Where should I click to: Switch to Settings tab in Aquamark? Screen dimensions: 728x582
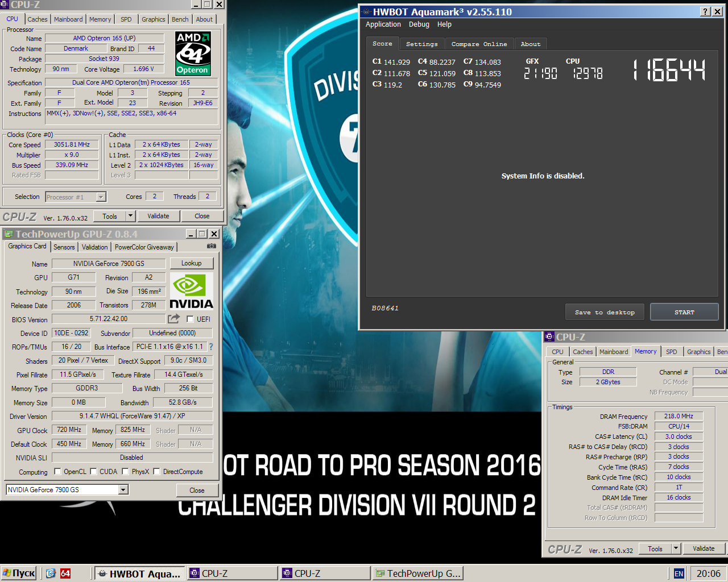(x=422, y=44)
